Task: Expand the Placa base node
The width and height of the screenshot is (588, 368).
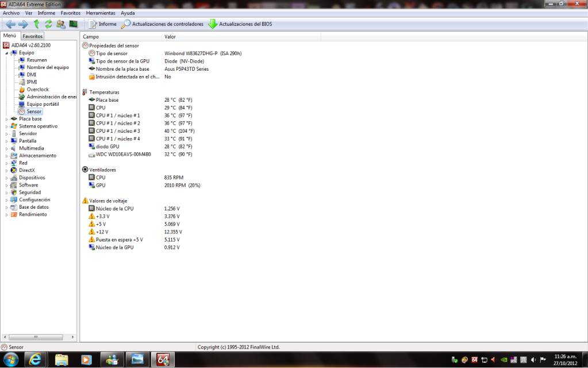Action: point(7,119)
